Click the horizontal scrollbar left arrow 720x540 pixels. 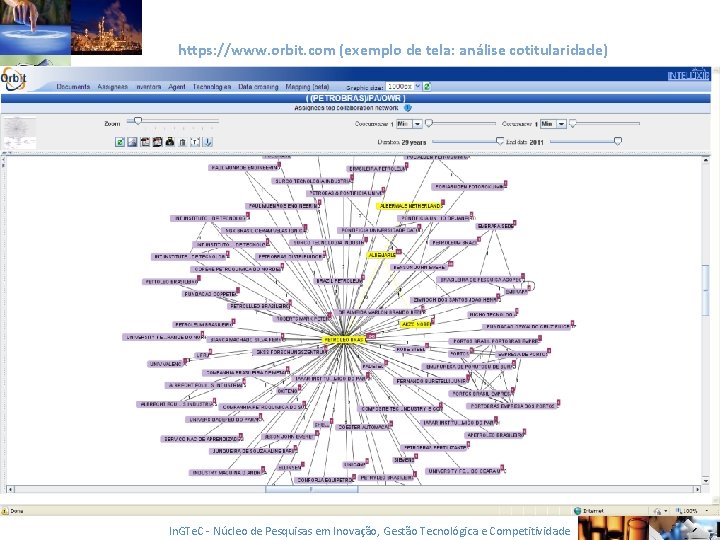coord(10,489)
